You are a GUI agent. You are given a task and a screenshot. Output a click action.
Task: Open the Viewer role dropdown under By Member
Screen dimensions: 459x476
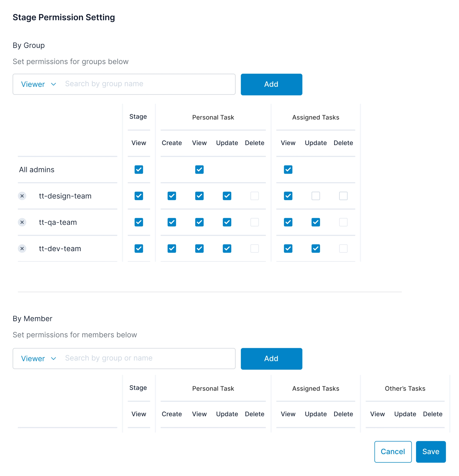pos(38,358)
